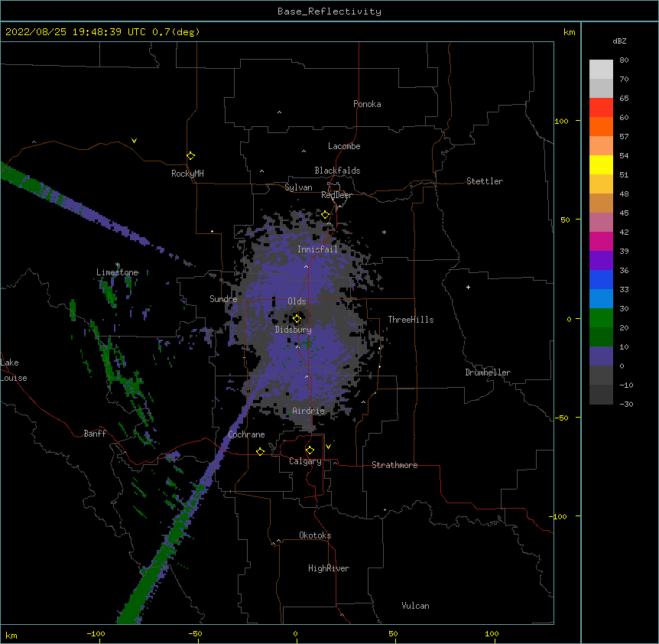Click the yellow diamond marker south of RedDeer

coord(326,215)
